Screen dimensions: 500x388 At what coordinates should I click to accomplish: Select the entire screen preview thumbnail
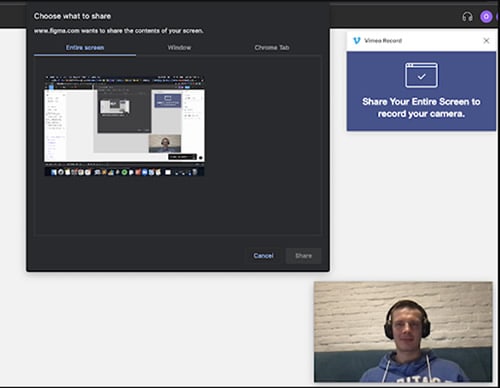point(124,126)
